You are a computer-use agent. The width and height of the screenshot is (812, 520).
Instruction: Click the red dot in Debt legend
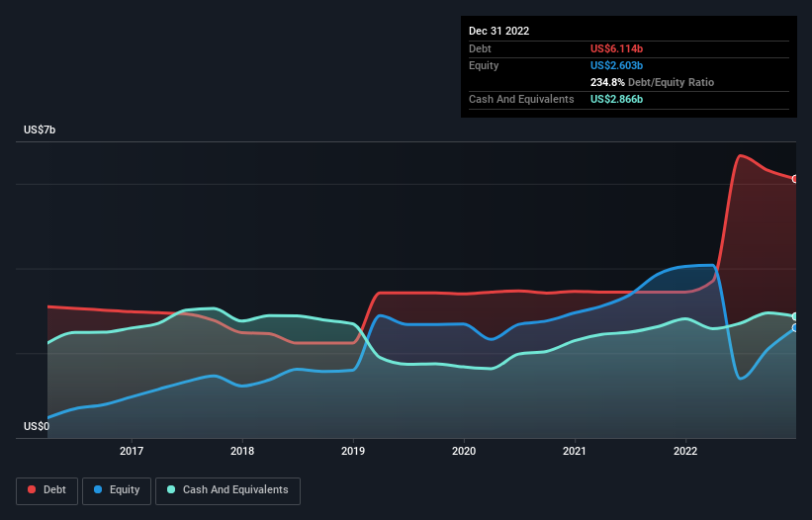32,489
